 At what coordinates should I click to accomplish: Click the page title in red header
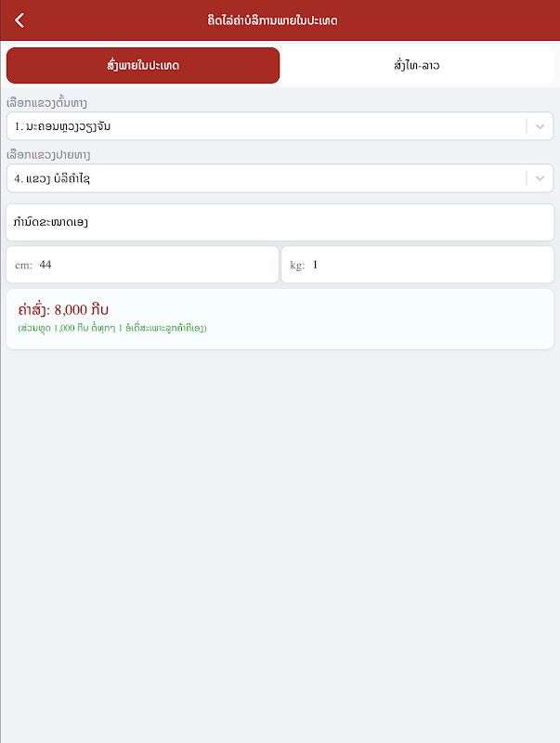(x=272, y=20)
